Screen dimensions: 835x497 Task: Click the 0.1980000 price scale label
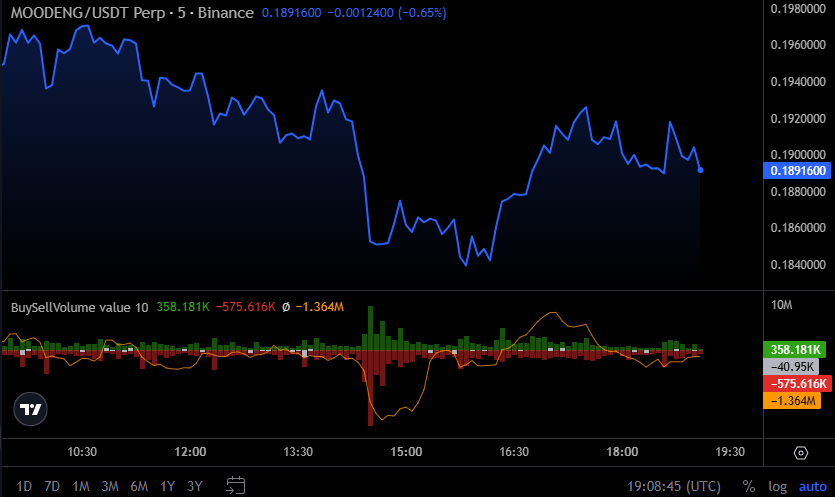[x=798, y=9]
